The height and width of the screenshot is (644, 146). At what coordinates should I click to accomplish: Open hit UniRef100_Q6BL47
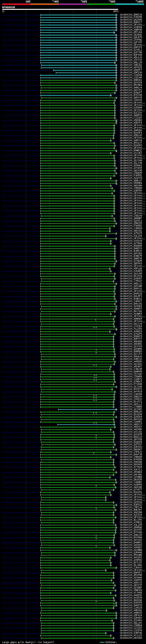(x=131, y=180)
